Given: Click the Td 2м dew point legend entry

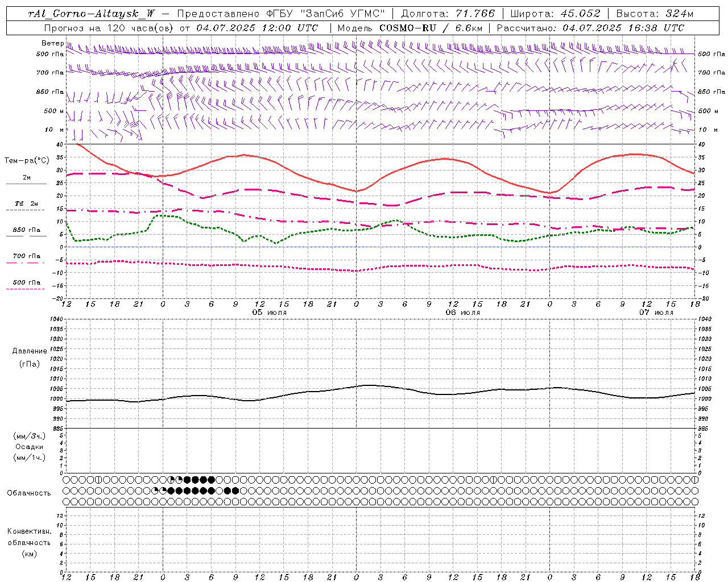Looking at the screenshot, I should point(26,203).
